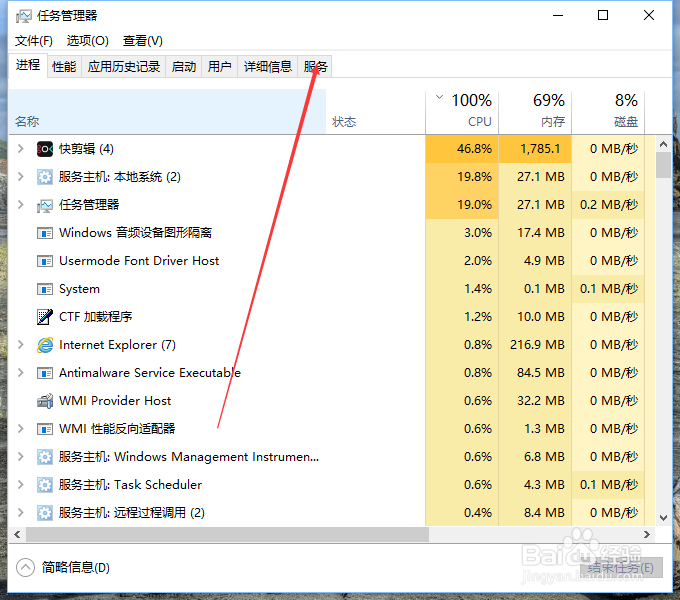Click 简略信息(D) to collapse details
Viewport: 680px width, 600px height.
[x=63, y=567]
